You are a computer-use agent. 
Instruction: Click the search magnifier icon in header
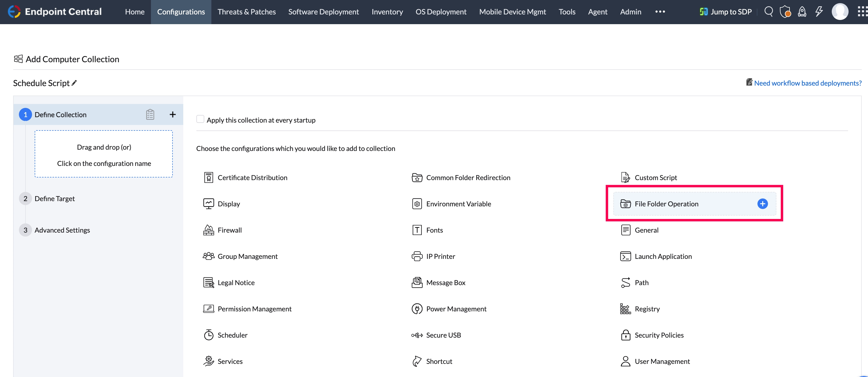click(x=768, y=12)
